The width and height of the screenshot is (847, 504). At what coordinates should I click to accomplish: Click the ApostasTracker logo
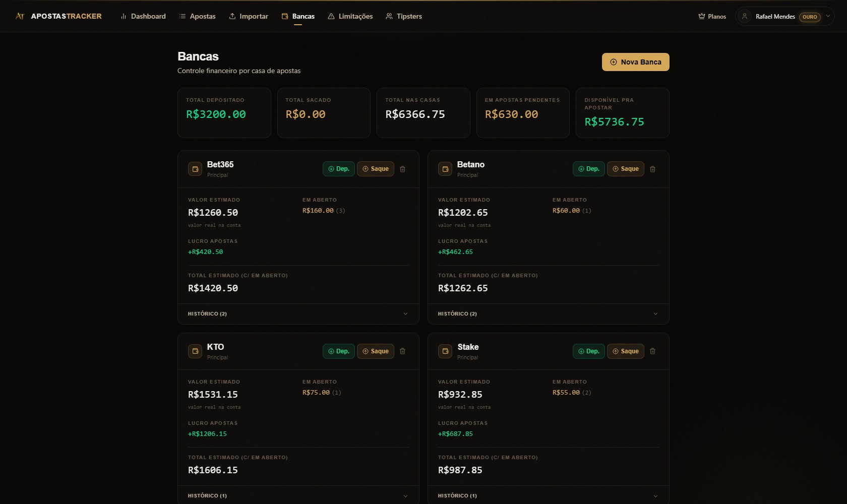pyautogui.click(x=58, y=16)
